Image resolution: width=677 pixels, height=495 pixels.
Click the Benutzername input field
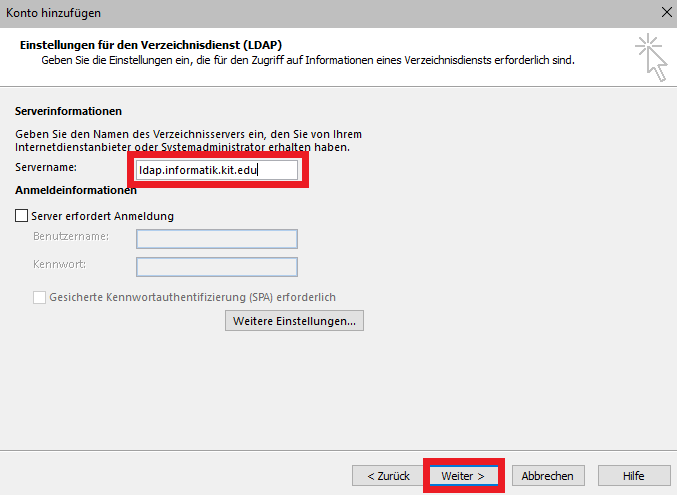click(217, 239)
